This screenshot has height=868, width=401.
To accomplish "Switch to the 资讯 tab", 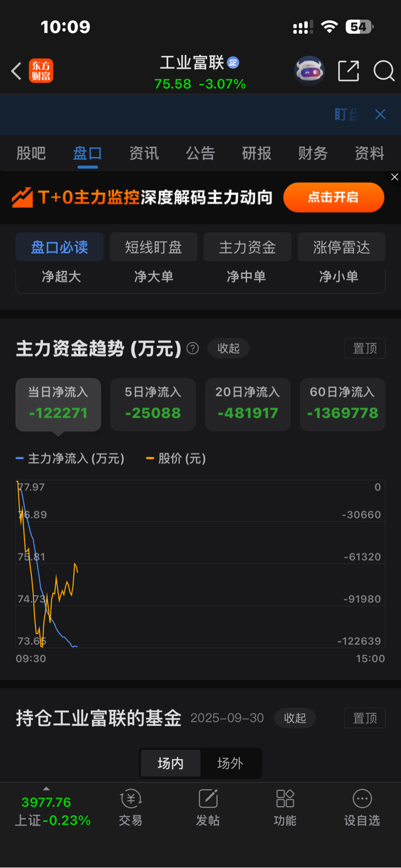I will [x=144, y=153].
